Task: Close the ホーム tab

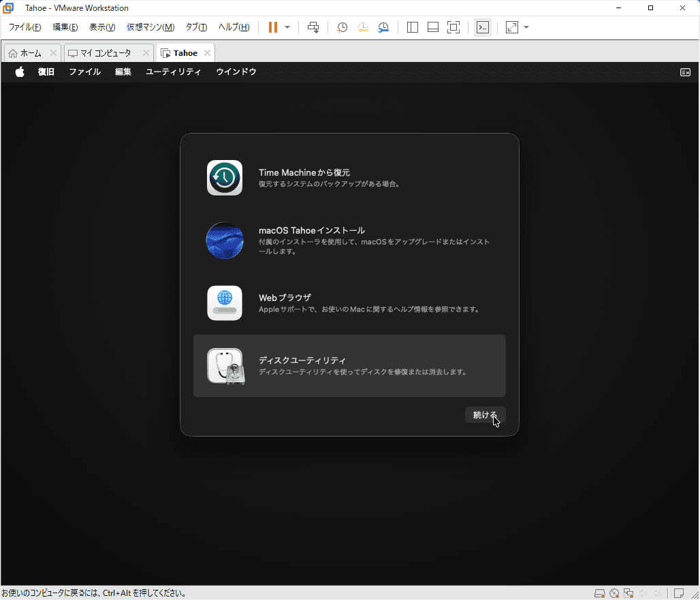Action: (x=53, y=53)
